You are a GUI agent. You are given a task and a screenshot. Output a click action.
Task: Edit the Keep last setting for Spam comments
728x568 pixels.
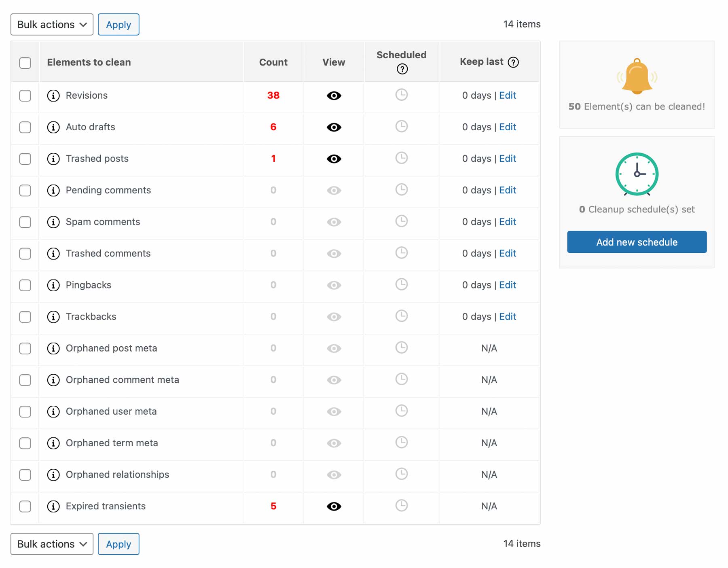508,222
